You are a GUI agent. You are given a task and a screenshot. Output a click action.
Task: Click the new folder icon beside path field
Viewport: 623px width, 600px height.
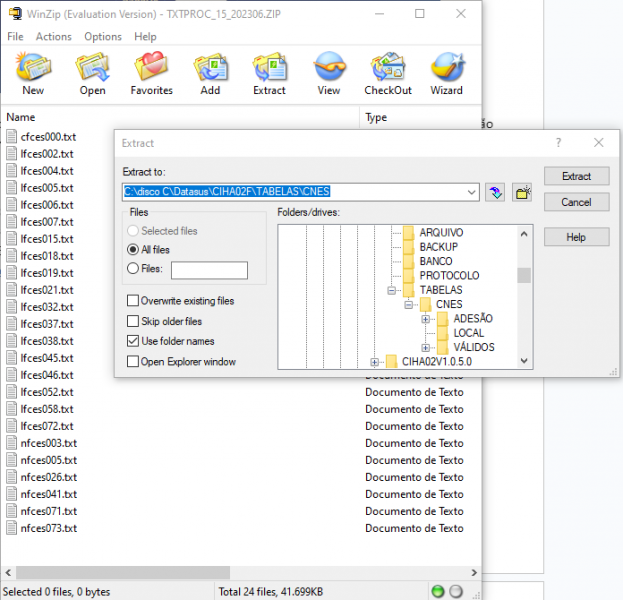(522, 192)
